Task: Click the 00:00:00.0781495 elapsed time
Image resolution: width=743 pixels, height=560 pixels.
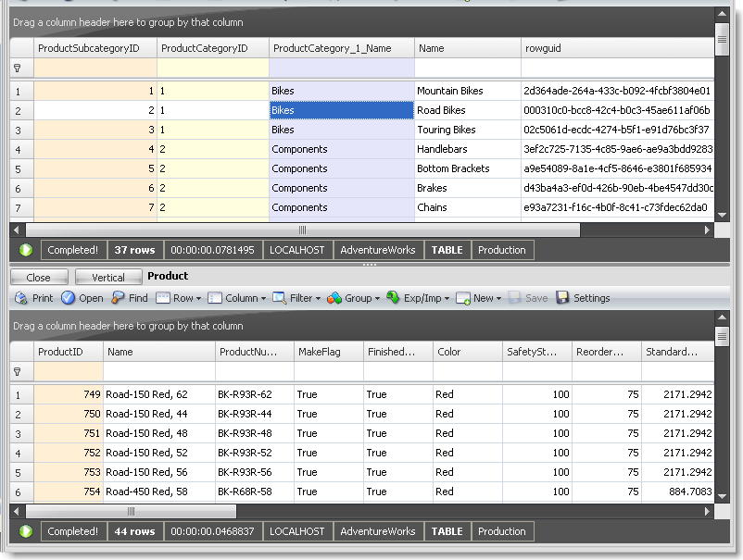Action: click(x=213, y=250)
